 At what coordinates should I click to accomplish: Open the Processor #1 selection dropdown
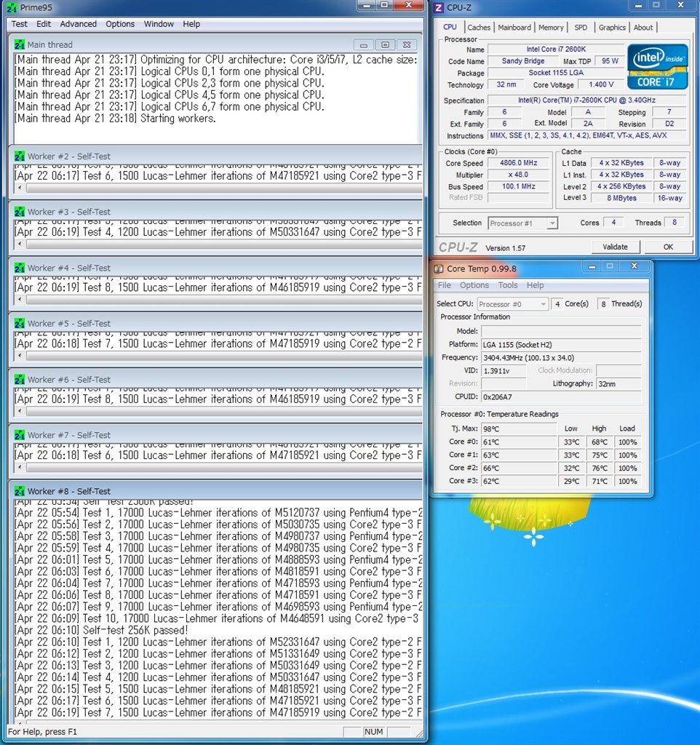point(522,223)
